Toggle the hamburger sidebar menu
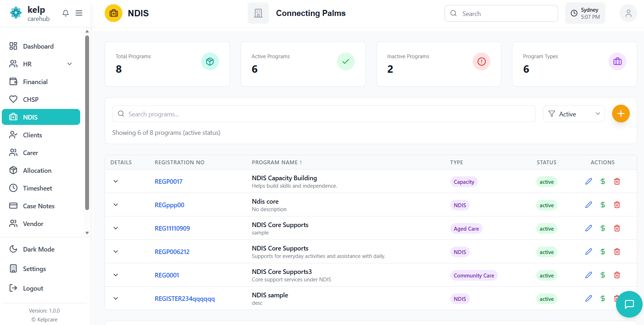Screen dimensions: 644x325 [79, 13]
